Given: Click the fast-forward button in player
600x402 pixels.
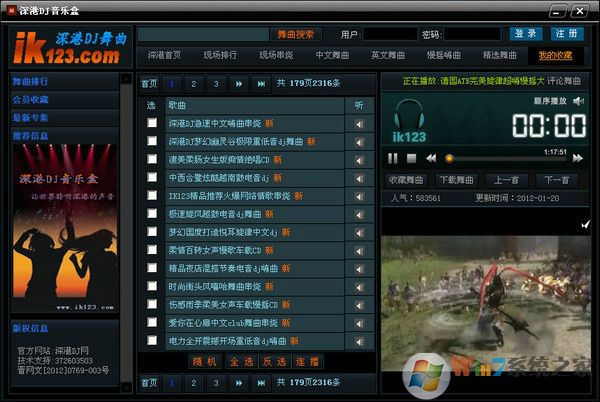Looking at the screenshot, I should click(x=578, y=158).
